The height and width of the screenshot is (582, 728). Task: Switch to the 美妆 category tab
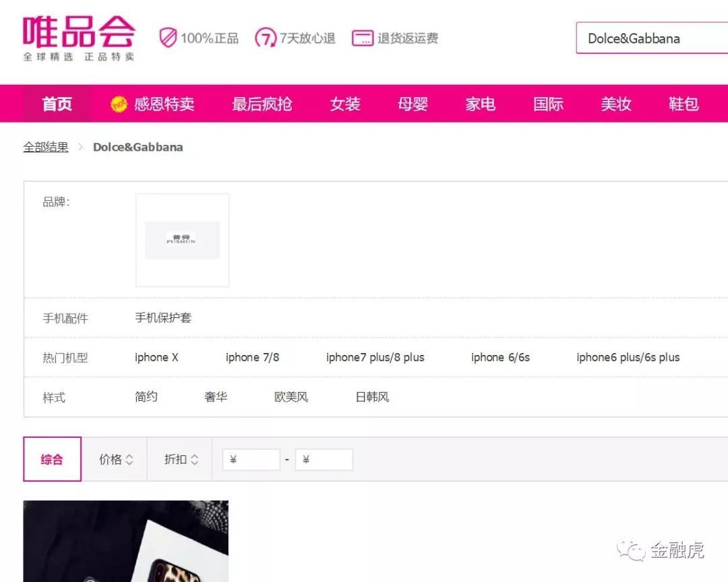[615, 103]
